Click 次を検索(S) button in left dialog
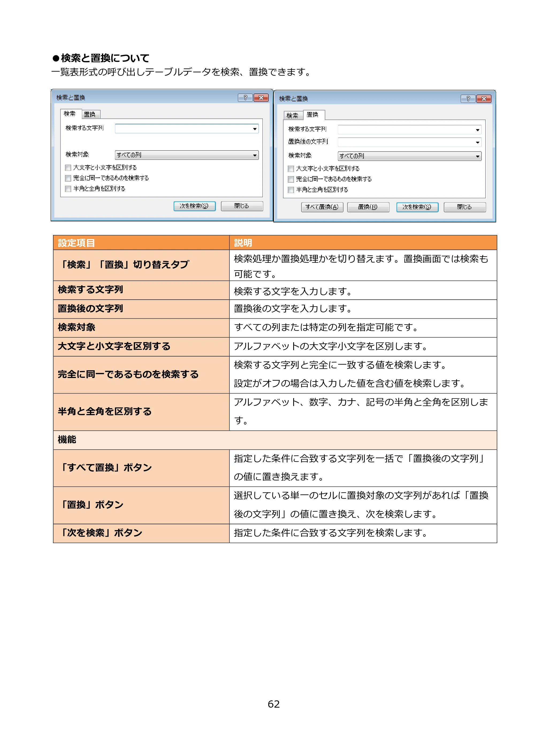This screenshot has height=756, width=535. [194, 206]
